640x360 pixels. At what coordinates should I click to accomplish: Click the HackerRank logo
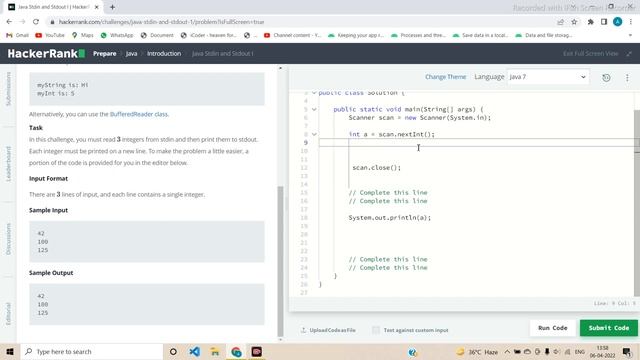coord(46,53)
